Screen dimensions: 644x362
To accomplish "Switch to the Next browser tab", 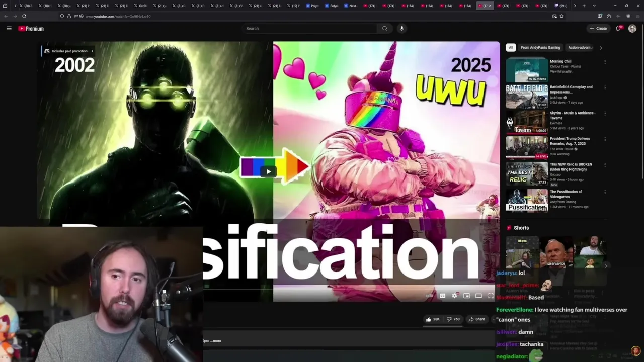I will coord(350,6).
